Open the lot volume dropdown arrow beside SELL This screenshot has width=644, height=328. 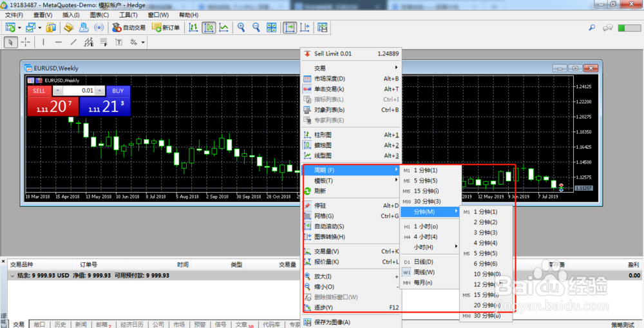[58, 91]
